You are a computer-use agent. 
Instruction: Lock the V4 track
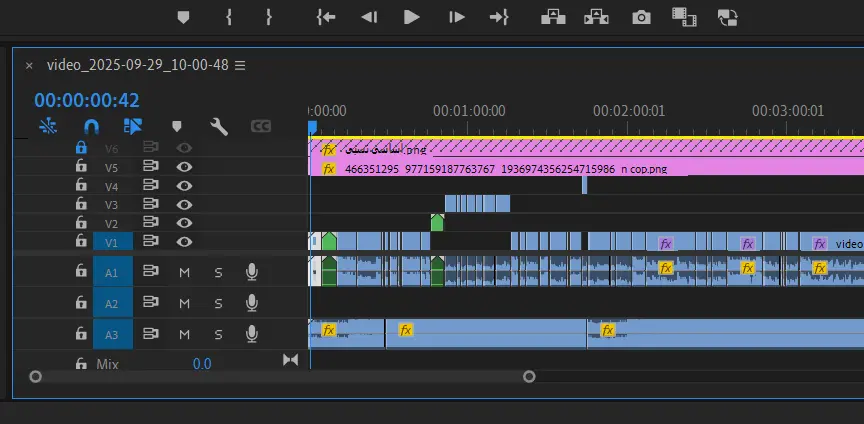[x=81, y=185]
